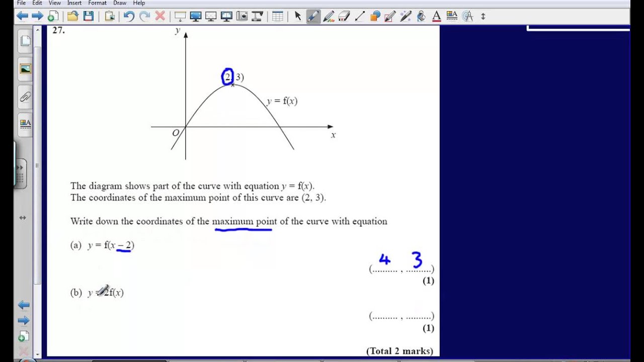Toggle transparent background screen icon
644x362 pixels.
click(x=211, y=16)
